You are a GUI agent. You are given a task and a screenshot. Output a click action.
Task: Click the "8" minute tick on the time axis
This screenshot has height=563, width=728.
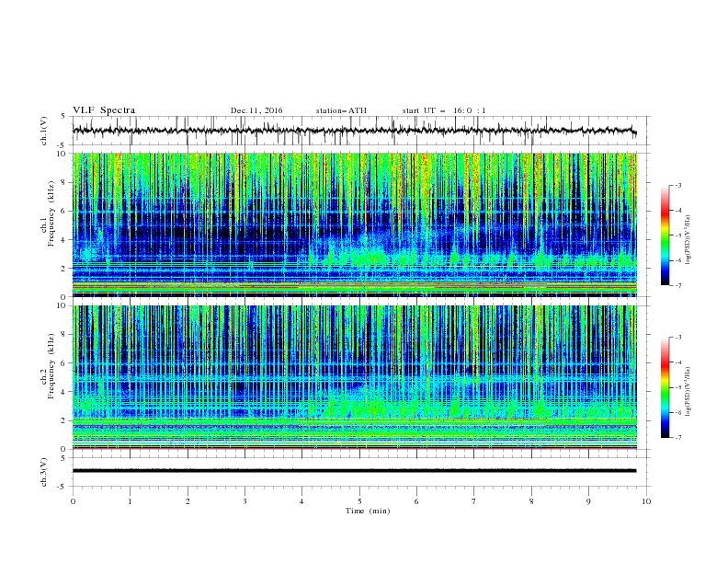[531, 501]
